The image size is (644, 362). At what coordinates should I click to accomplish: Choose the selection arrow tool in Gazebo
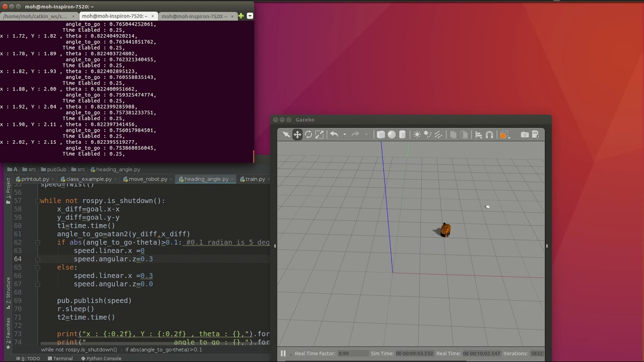286,134
